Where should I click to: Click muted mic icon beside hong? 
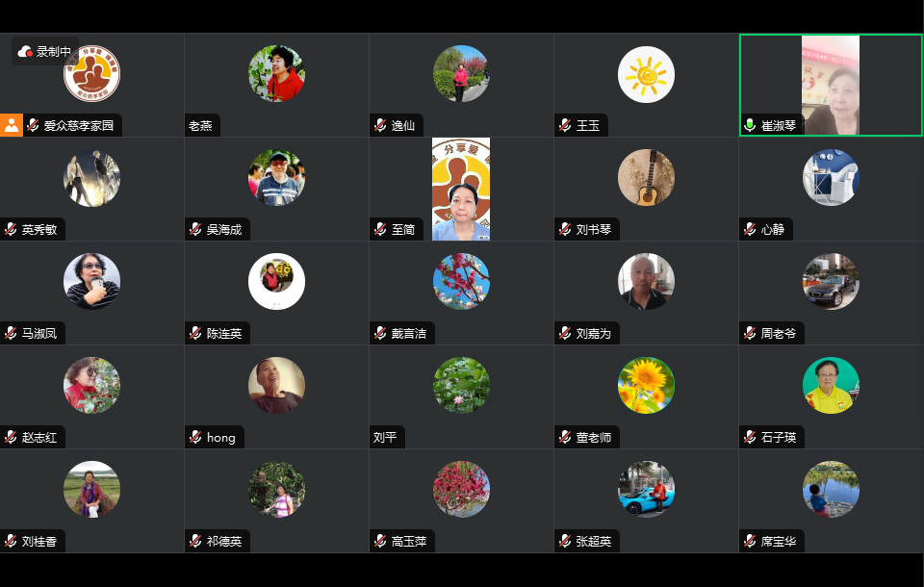tap(195, 437)
